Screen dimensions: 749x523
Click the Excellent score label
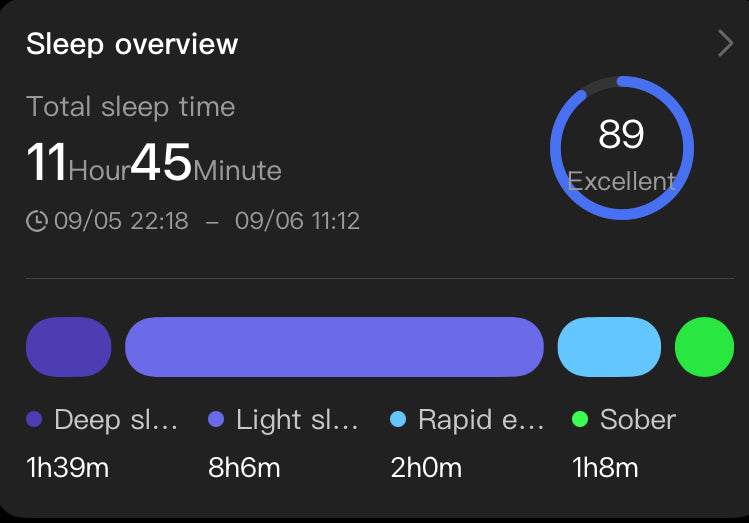(621, 181)
